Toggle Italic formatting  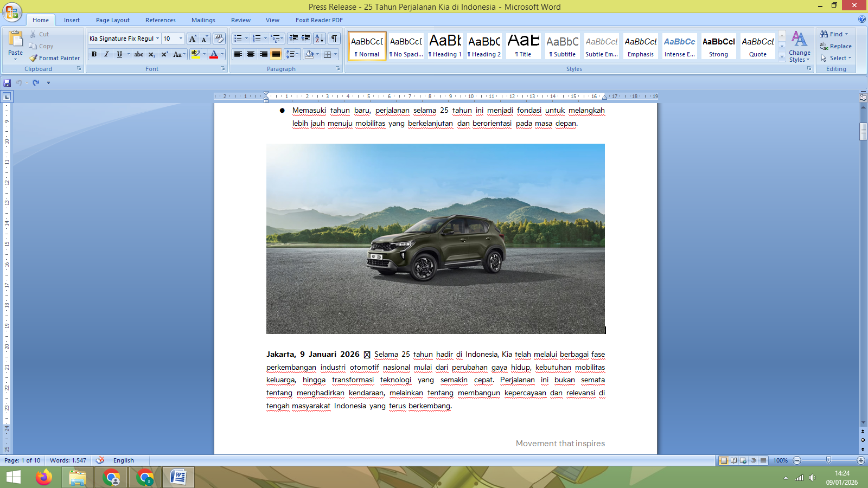tap(106, 54)
